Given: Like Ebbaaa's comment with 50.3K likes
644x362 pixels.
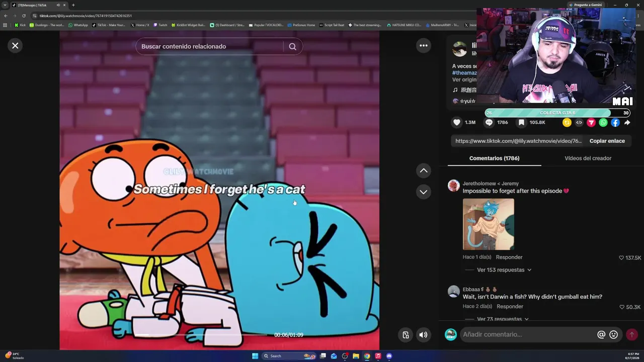Looking at the screenshot, I should [x=622, y=307].
